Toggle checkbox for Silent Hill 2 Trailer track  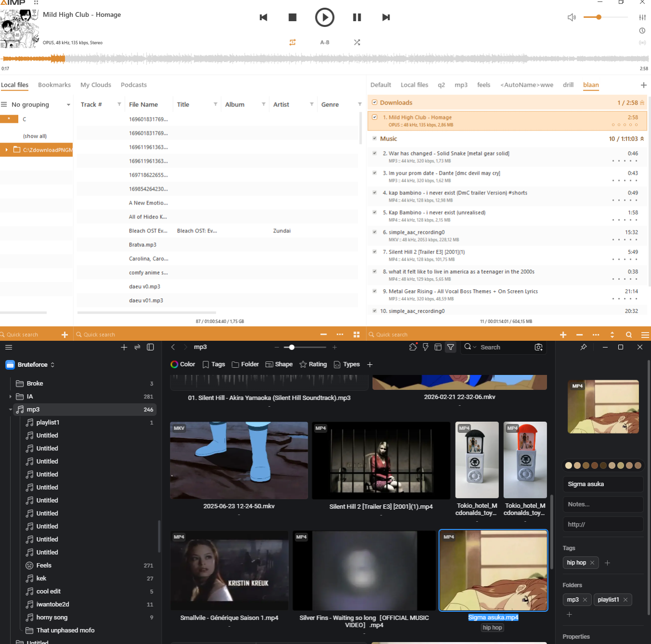coord(375,252)
